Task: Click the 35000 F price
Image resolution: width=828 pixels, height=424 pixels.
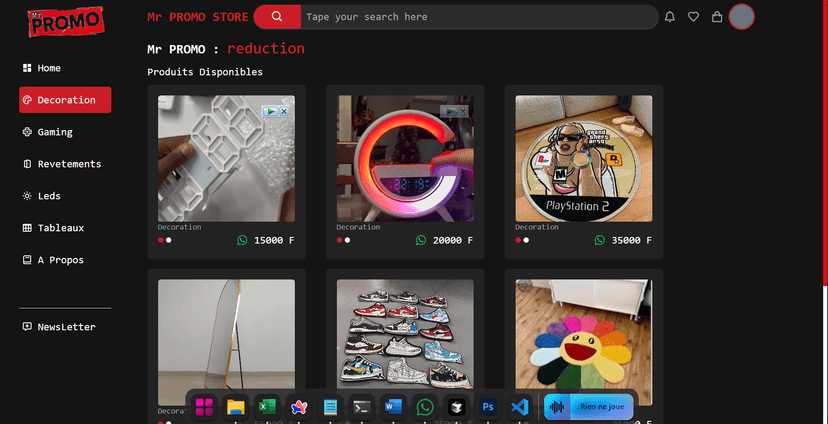Action: [632, 240]
